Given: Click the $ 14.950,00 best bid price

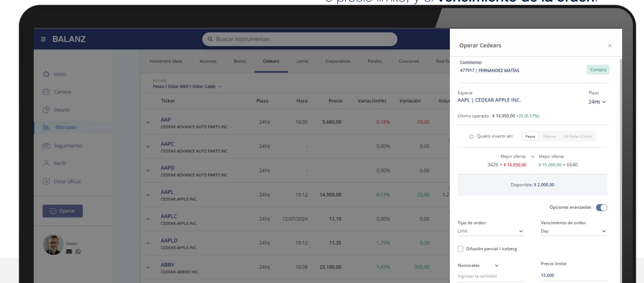Looking at the screenshot, I should tap(515, 165).
